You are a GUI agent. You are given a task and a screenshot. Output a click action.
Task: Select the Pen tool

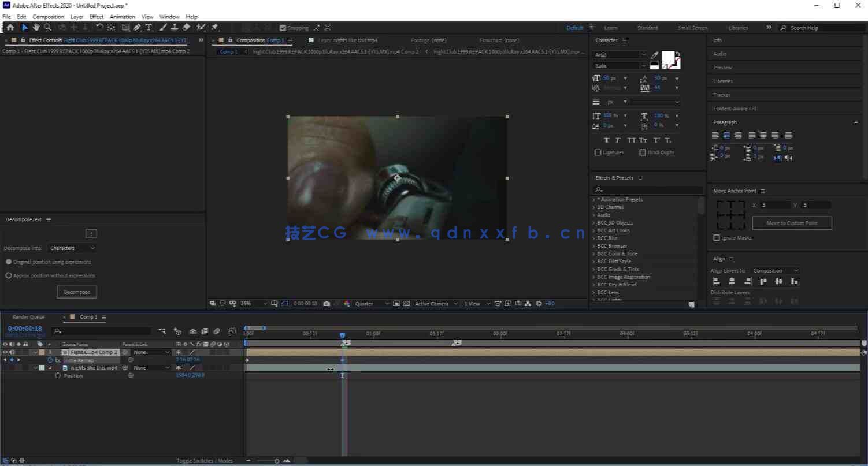pos(137,27)
